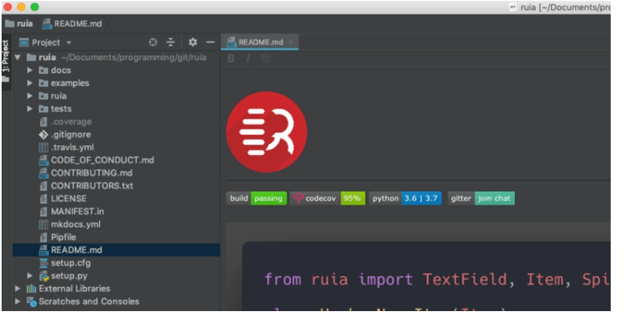The width and height of the screenshot is (644, 316).
Task: Expand the setup.py node arrow
Action: coord(29,275)
